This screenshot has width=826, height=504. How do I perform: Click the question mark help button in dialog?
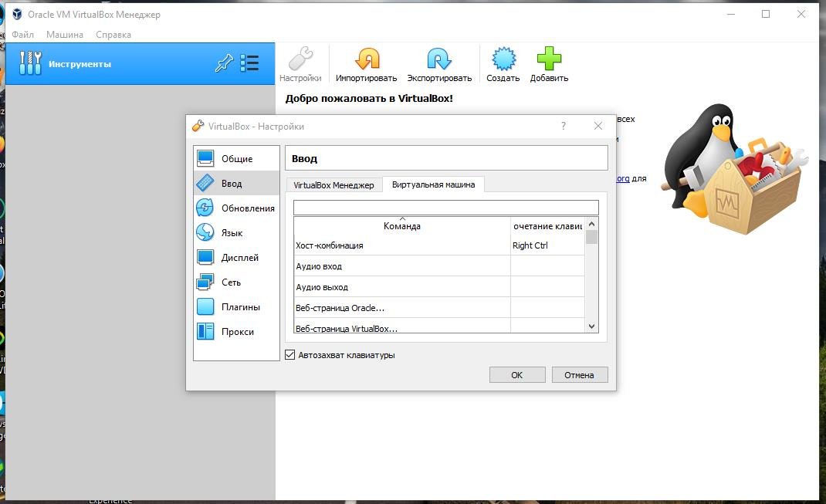click(564, 126)
